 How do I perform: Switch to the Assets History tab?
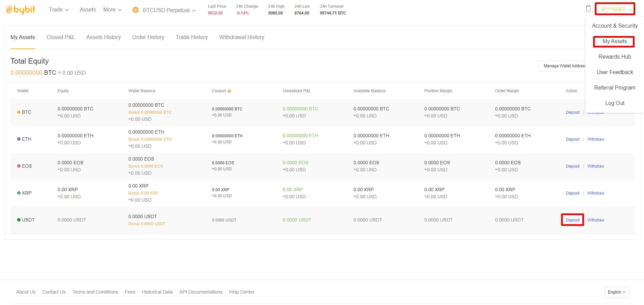[103, 37]
